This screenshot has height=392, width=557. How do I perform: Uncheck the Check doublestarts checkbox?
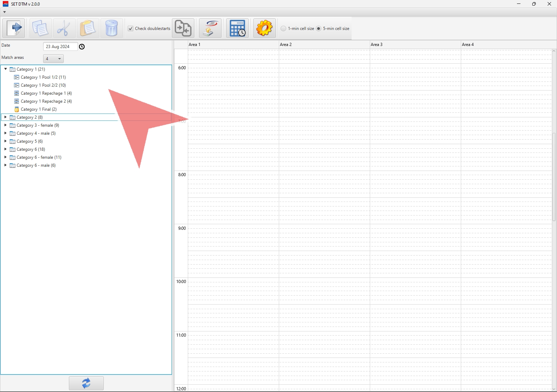[131, 29]
